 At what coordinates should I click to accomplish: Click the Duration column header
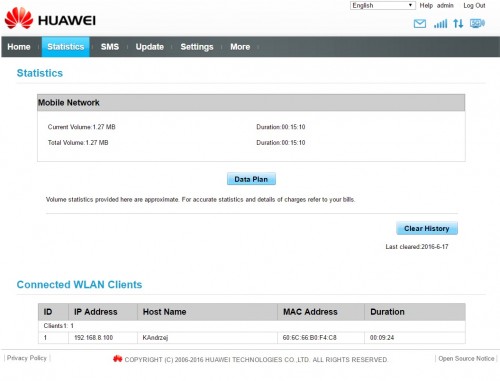(x=415, y=312)
